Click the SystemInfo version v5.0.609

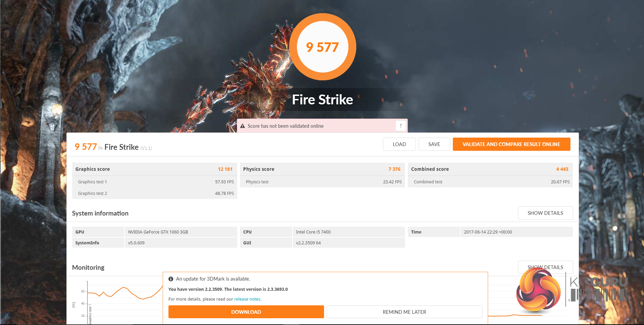(136, 243)
